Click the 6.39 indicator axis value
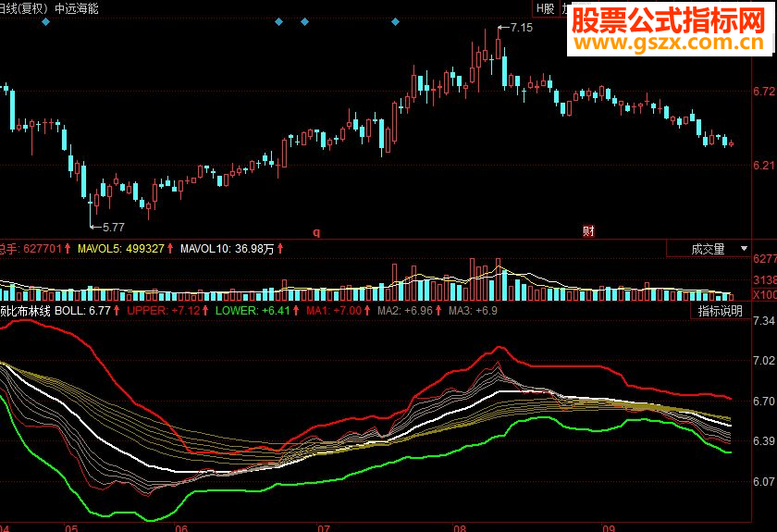The image size is (777, 532). [764, 440]
